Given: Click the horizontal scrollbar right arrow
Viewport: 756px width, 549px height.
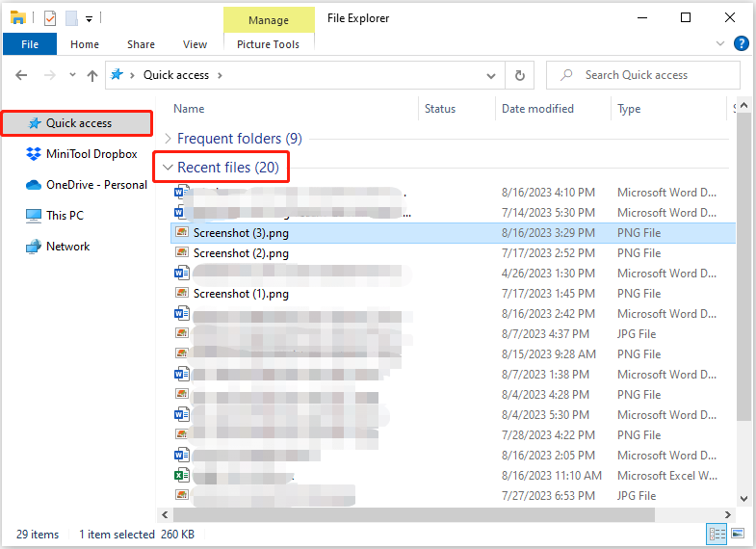Looking at the screenshot, I should click(x=727, y=514).
